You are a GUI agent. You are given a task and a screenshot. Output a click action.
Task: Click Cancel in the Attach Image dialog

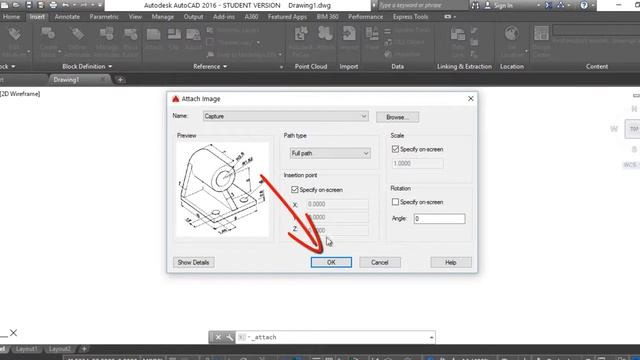[x=380, y=262]
